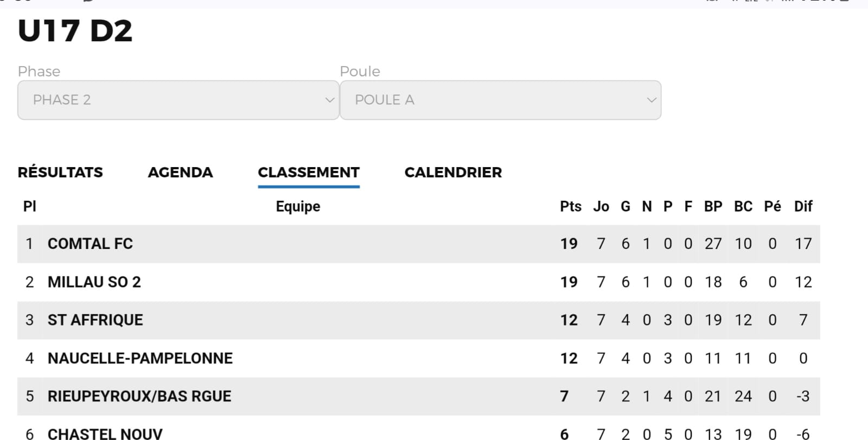Click on NAUCELLE-PAMPELONNE team name
868x440 pixels.
140,359
